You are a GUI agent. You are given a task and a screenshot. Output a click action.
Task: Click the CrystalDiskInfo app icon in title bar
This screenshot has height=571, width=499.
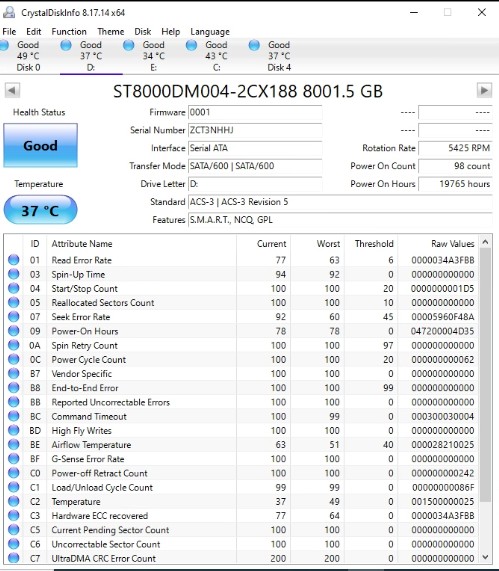9,12
